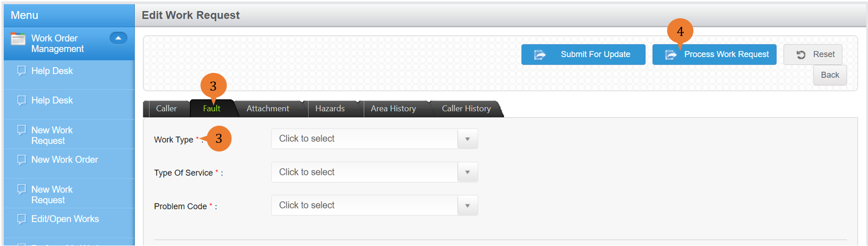Open the Caller History tab
The height and width of the screenshot is (246, 868).
466,109
